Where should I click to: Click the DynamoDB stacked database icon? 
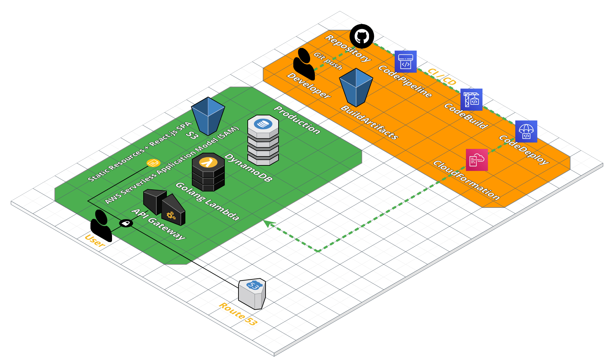pos(263,140)
